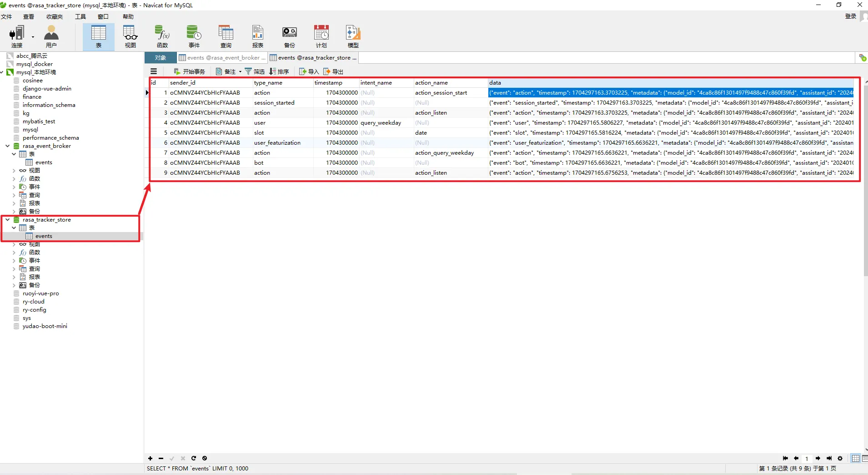Viewport: 868px width, 475px height.
Task: Click the 视图 (View) toolbar icon
Action: [130, 36]
